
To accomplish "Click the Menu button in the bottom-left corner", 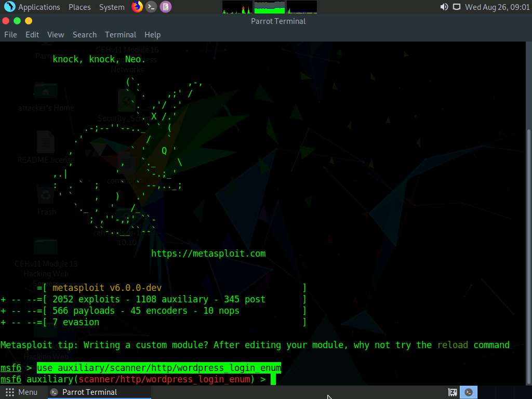I will coord(22,392).
